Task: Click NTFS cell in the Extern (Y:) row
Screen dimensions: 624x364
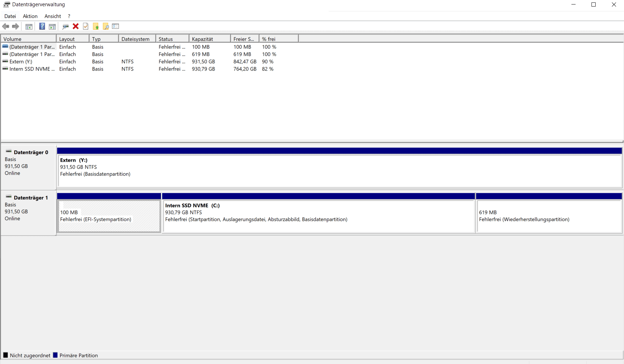Action: pos(127,62)
